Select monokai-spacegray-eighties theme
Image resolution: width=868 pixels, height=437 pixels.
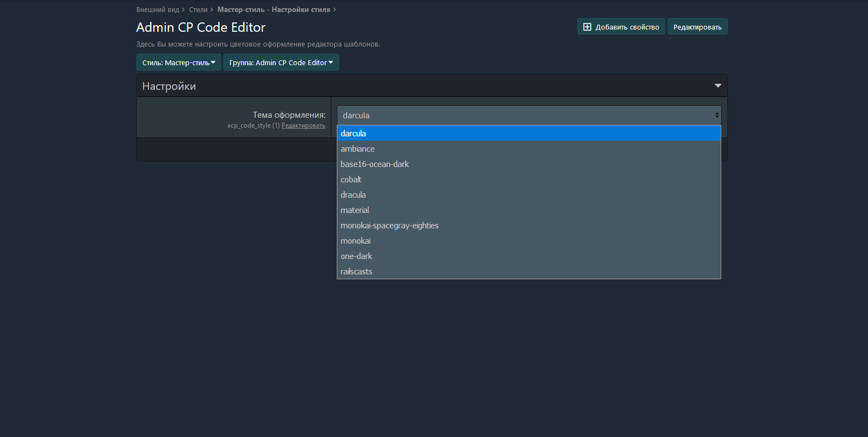coord(389,226)
